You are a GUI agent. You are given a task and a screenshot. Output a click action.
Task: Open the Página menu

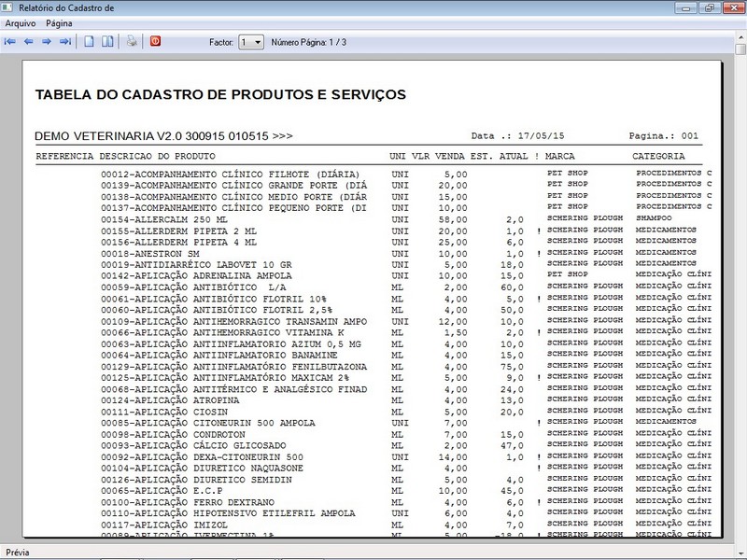tap(59, 22)
